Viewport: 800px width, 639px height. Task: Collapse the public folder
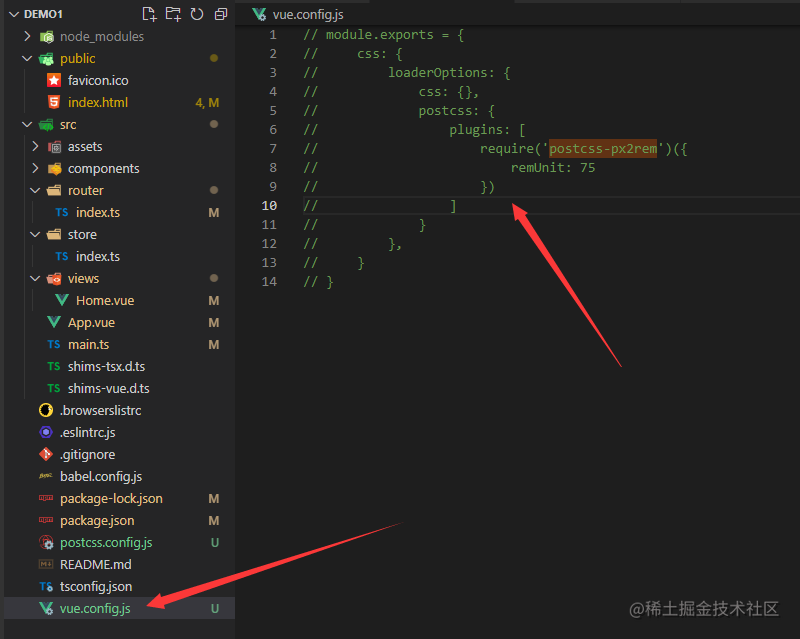29,58
